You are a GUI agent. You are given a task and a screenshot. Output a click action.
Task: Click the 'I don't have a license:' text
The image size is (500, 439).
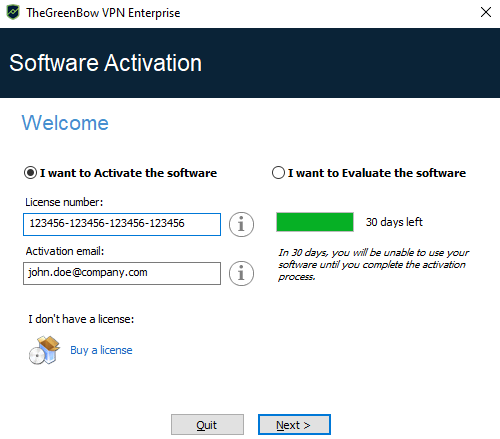click(x=81, y=319)
